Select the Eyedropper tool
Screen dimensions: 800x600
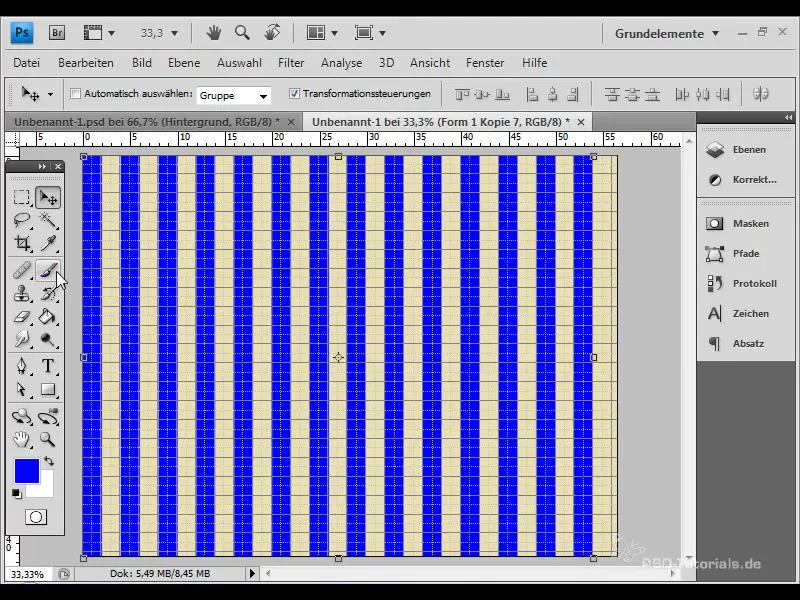[48, 243]
